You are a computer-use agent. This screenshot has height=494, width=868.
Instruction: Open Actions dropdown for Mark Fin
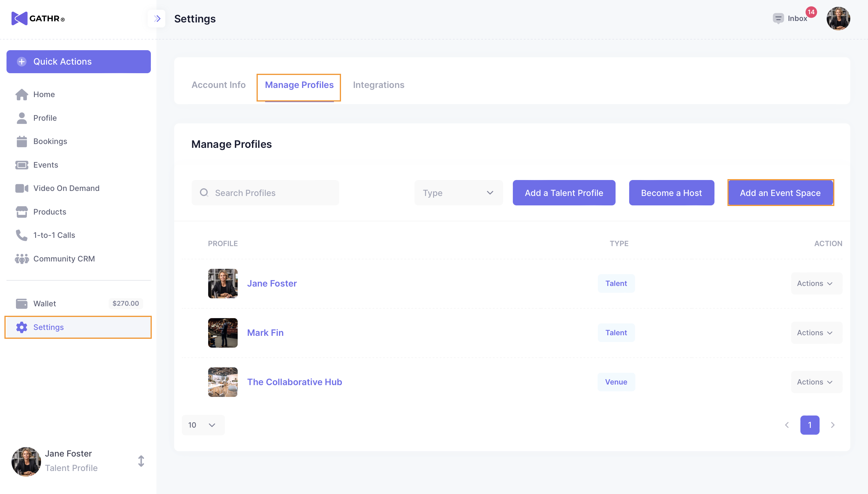click(x=816, y=333)
